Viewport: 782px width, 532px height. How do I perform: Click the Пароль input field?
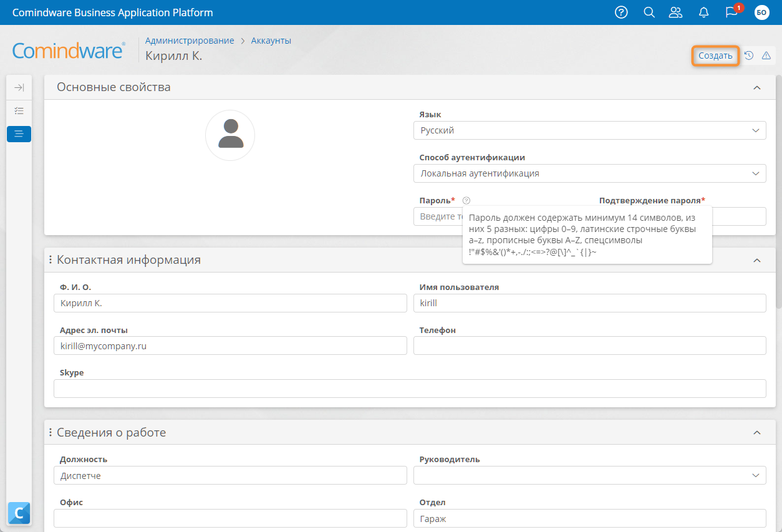pos(438,216)
